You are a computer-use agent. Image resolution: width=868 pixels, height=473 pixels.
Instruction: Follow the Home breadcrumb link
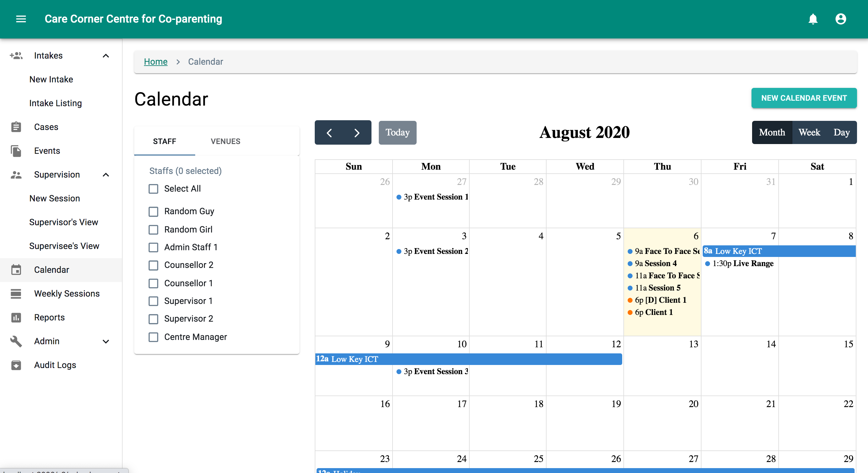[x=155, y=62]
